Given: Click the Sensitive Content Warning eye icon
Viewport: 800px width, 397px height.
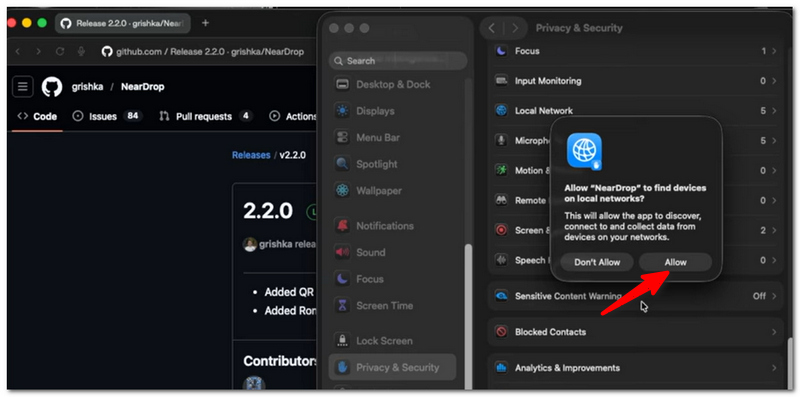Looking at the screenshot, I should (x=502, y=296).
